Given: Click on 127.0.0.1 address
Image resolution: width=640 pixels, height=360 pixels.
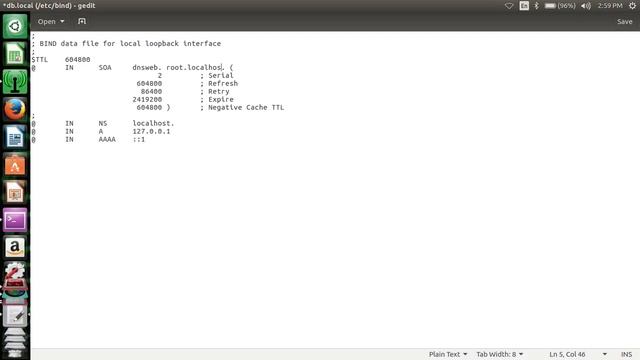Looking at the screenshot, I should pyautogui.click(x=151, y=131).
